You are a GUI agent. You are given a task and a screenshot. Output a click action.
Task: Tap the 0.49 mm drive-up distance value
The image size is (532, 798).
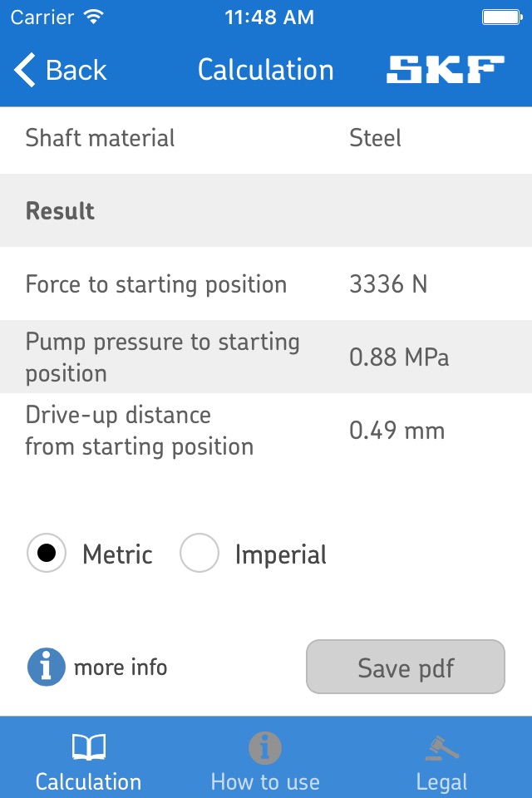(x=397, y=431)
